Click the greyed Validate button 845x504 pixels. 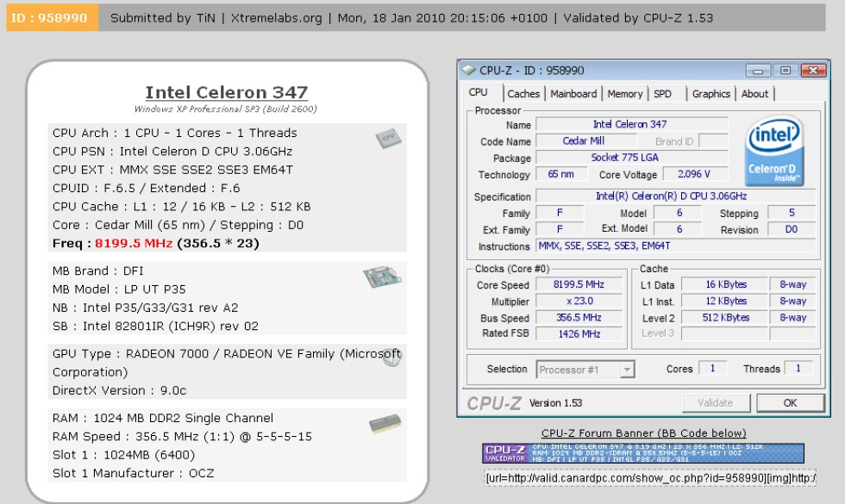(715, 403)
